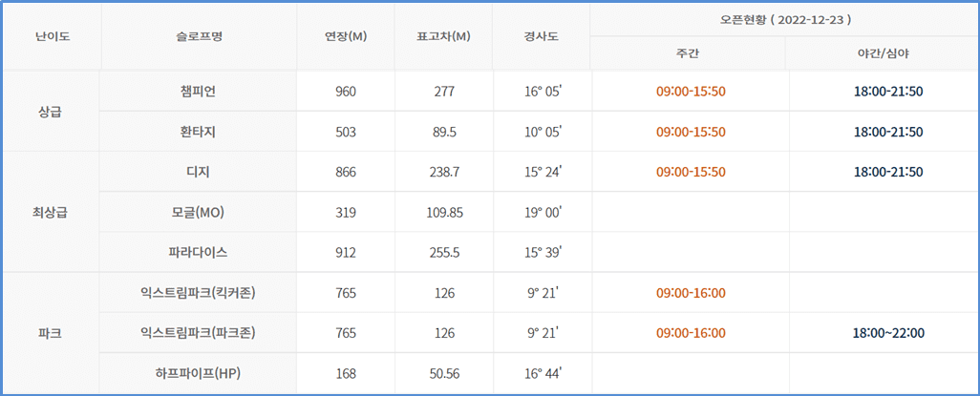Click 9° 21' in the 익스트림파크(파크존) row
980x396 pixels.
coord(542,333)
